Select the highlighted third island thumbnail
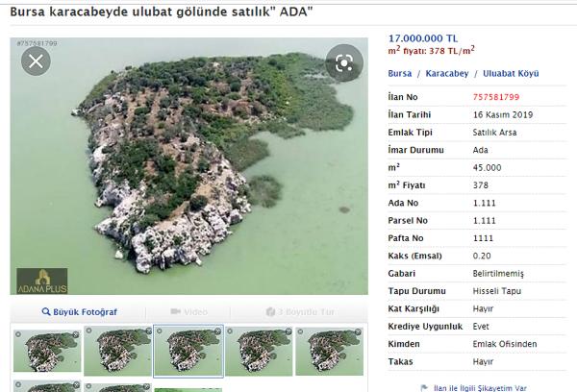Screen dimensions: 577x392 [188, 351]
